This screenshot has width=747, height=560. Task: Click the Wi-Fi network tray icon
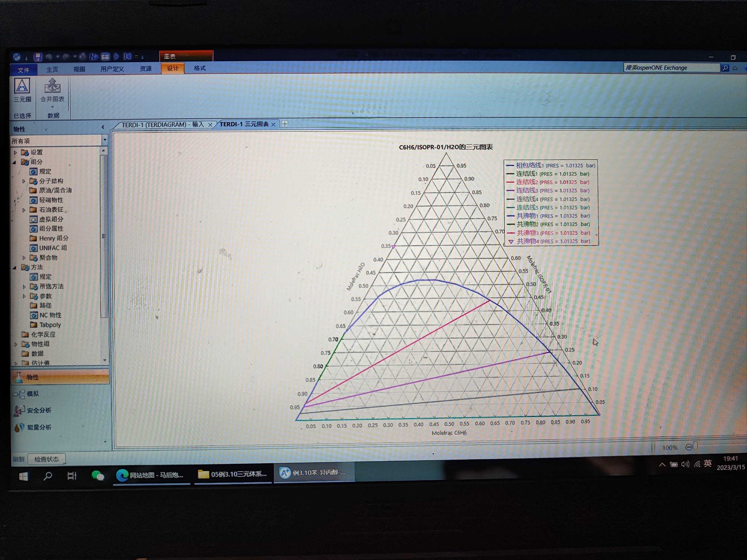coord(697,464)
